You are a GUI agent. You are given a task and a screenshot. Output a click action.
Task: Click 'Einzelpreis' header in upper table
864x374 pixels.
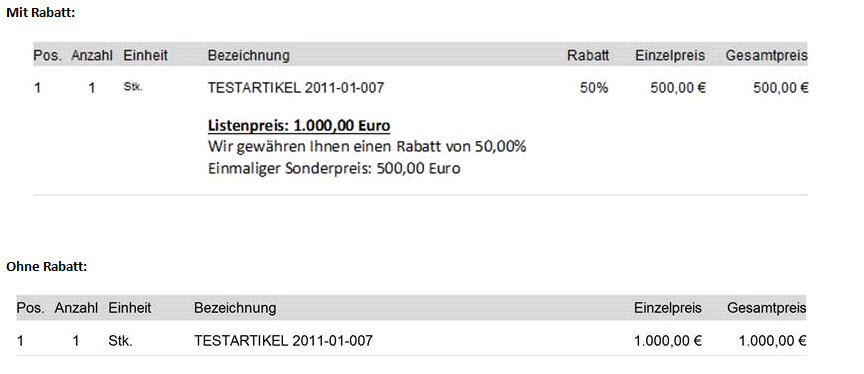coord(670,56)
